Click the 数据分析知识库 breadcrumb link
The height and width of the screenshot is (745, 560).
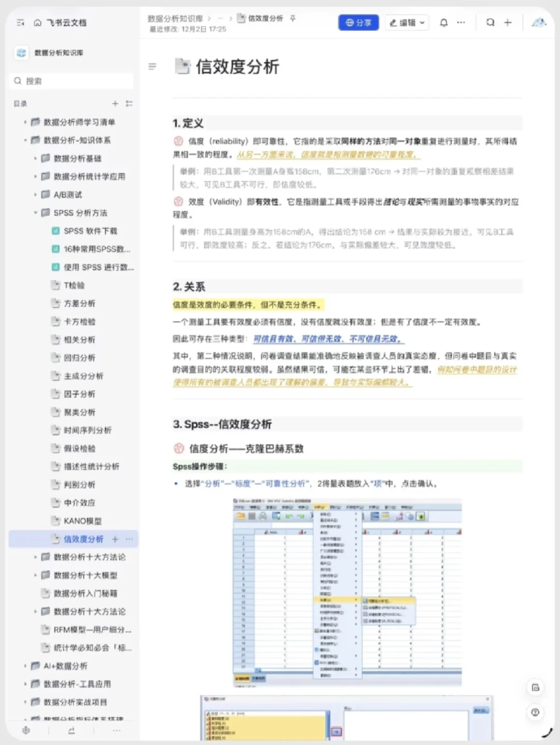[x=175, y=19]
